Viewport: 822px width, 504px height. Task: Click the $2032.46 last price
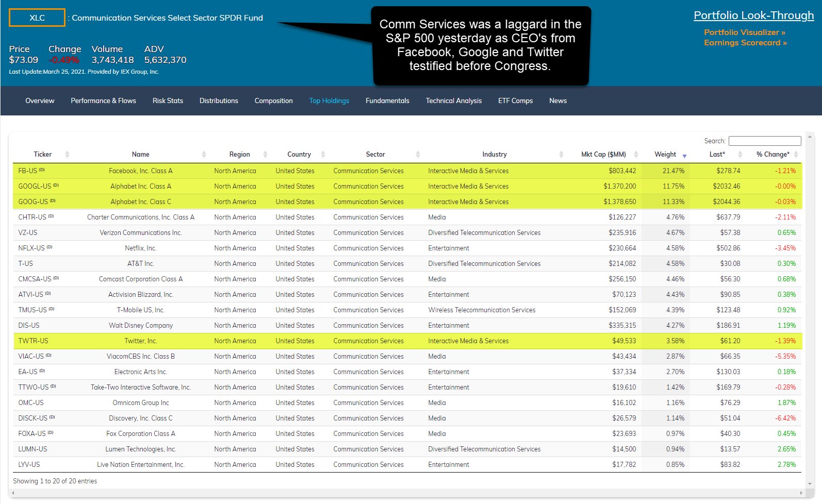[727, 187]
